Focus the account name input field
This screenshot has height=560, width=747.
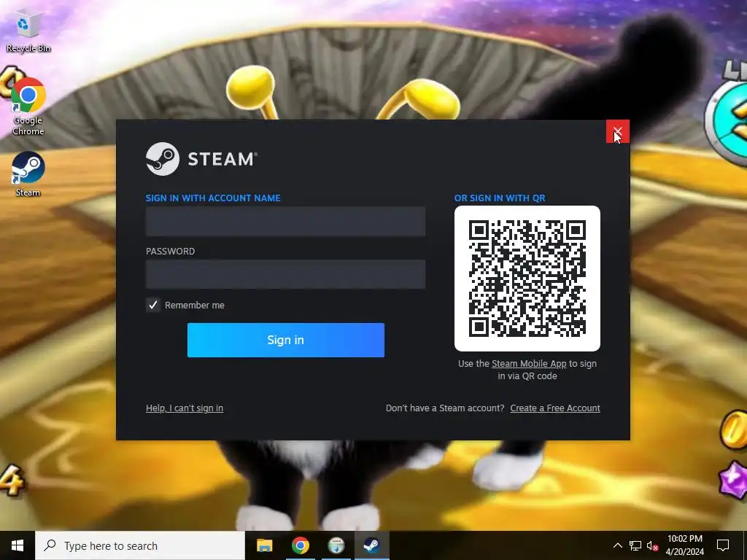(285, 221)
